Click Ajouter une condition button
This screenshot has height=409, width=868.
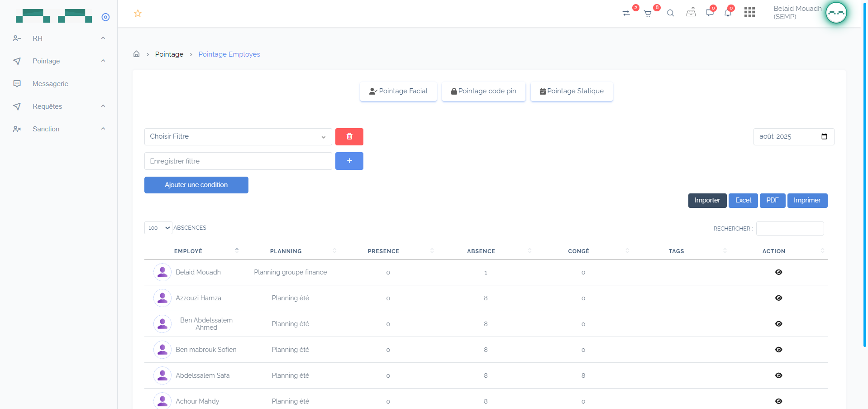tap(196, 185)
